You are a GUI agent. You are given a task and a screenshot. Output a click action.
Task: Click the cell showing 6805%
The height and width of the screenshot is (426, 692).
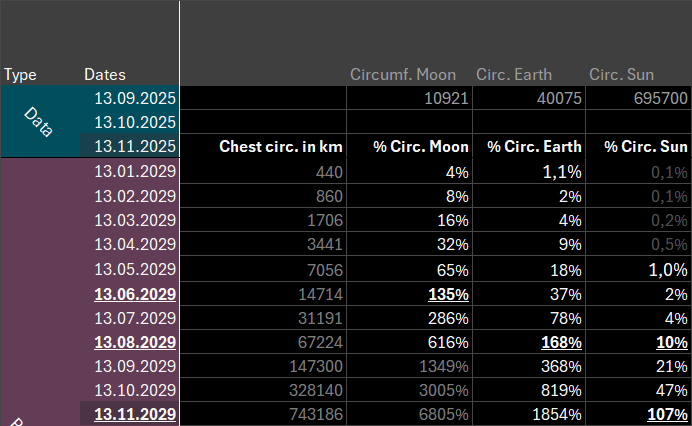pyautogui.click(x=410, y=414)
